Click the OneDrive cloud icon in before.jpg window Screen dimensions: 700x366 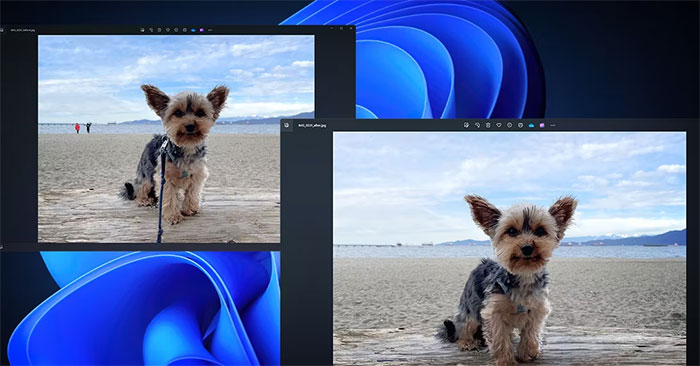[193, 30]
